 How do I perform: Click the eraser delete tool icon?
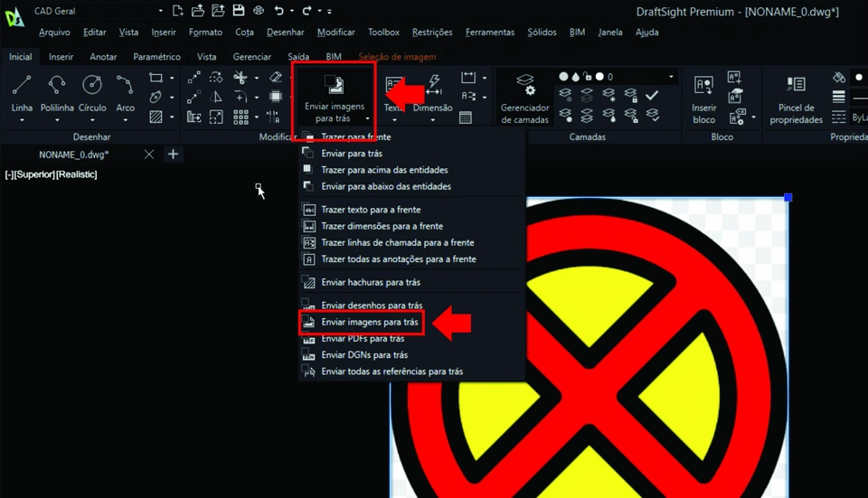click(275, 78)
